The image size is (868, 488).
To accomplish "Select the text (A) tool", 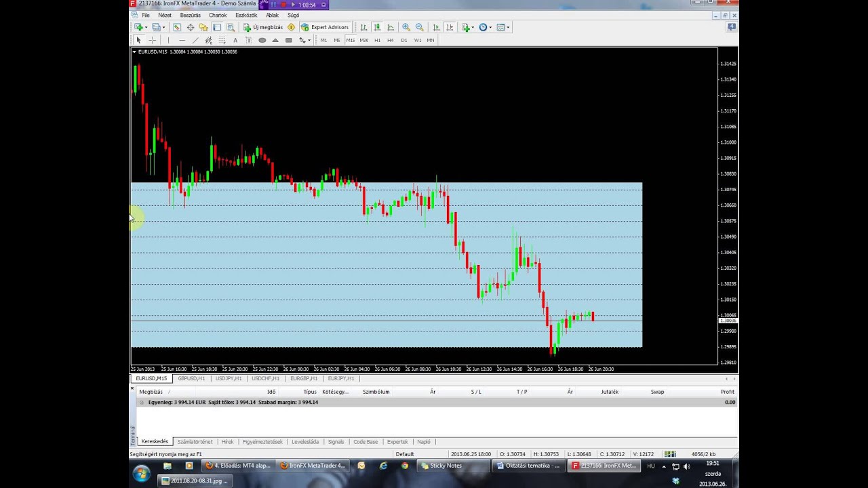I will point(235,40).
